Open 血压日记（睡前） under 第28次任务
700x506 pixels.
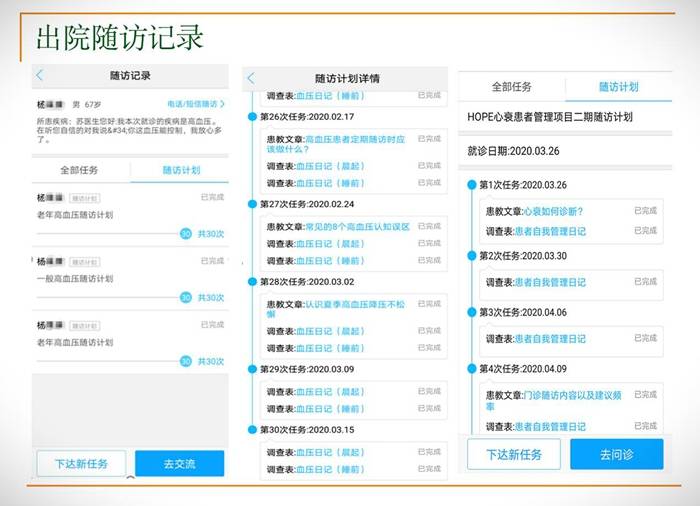tap(330, 348)
